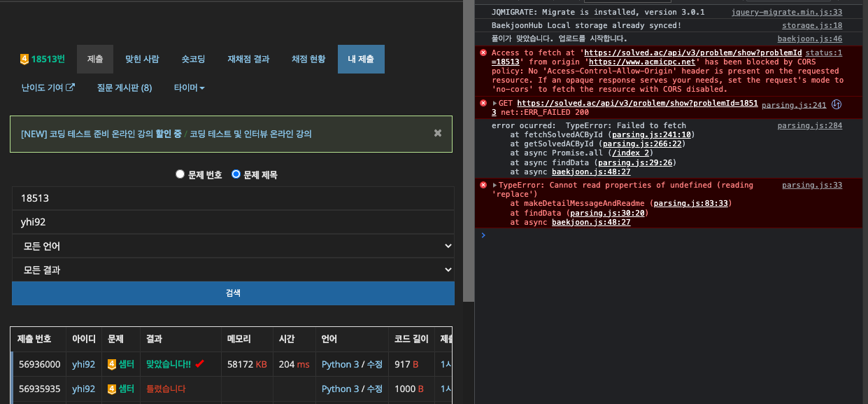The height and width of the screenshot is (404, 868).
Task: Open 샘터 problem link in row 56935935
Action: click(127, 389)
